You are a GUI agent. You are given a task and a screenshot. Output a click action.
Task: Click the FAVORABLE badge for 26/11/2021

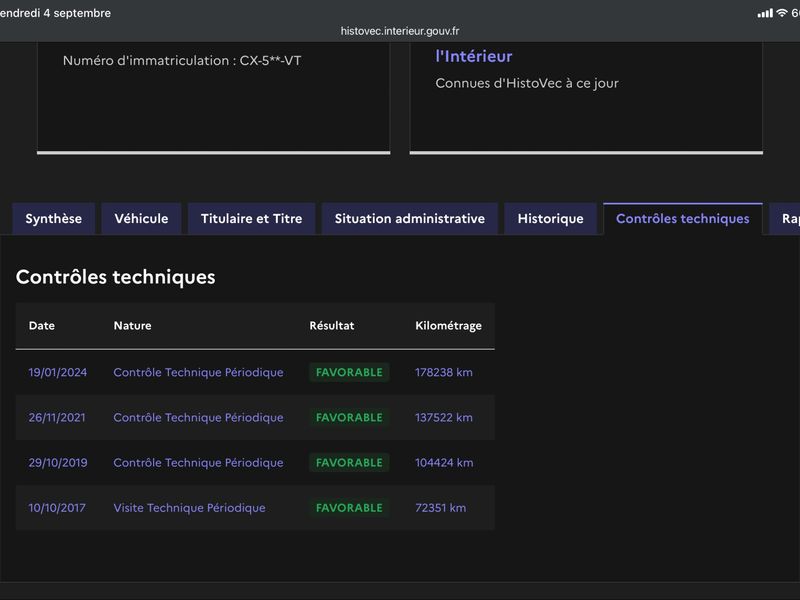pos(349,417)
